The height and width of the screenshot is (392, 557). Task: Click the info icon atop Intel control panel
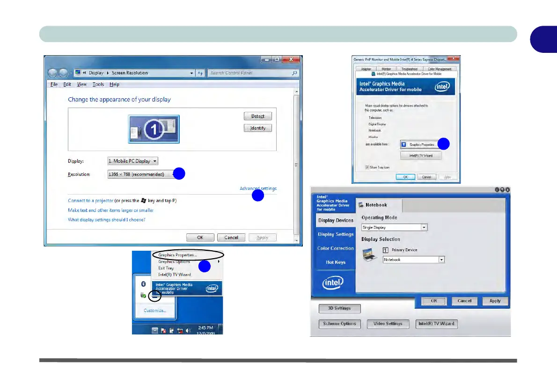click(x=497, y=190)
